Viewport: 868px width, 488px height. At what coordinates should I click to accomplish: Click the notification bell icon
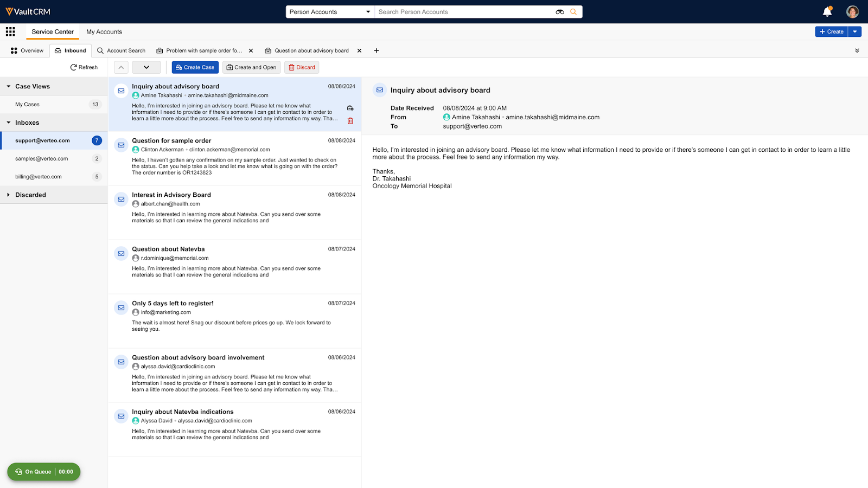pyautogui.click(x=827, y=11)
